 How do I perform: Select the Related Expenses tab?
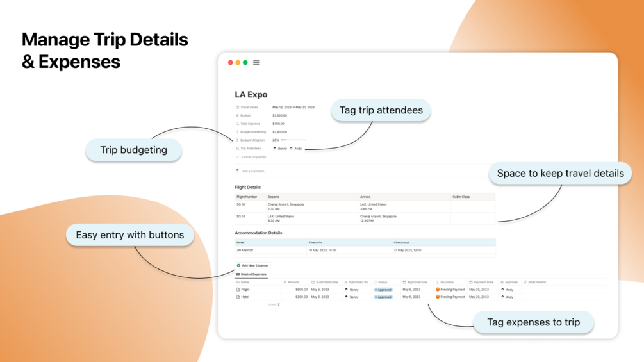point(251,274)
